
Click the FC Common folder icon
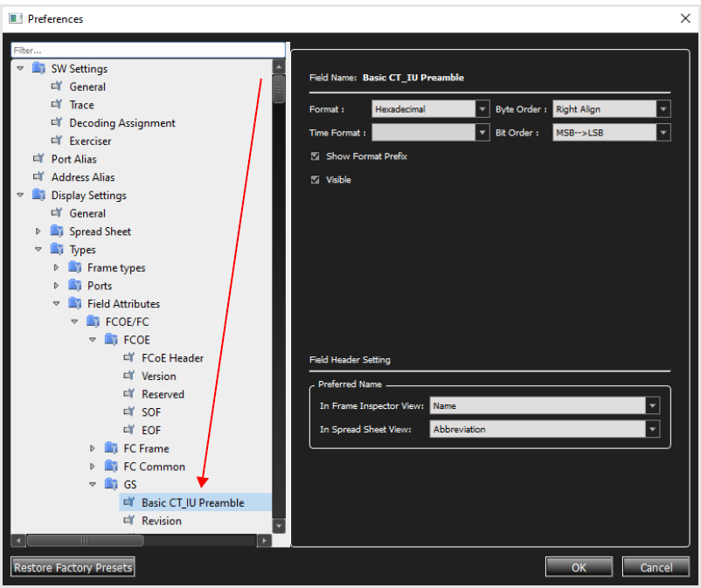click(111, 466)
